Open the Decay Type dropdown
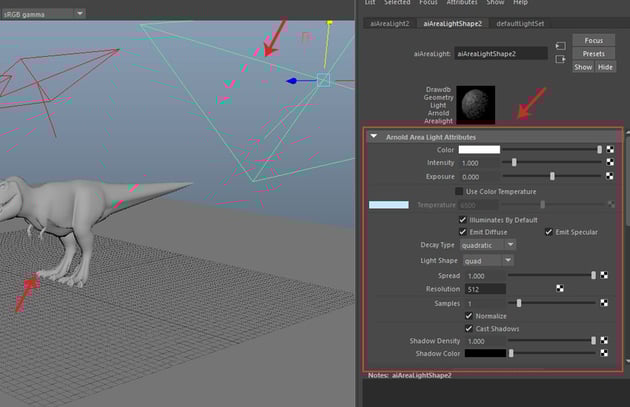 (489, 244)
